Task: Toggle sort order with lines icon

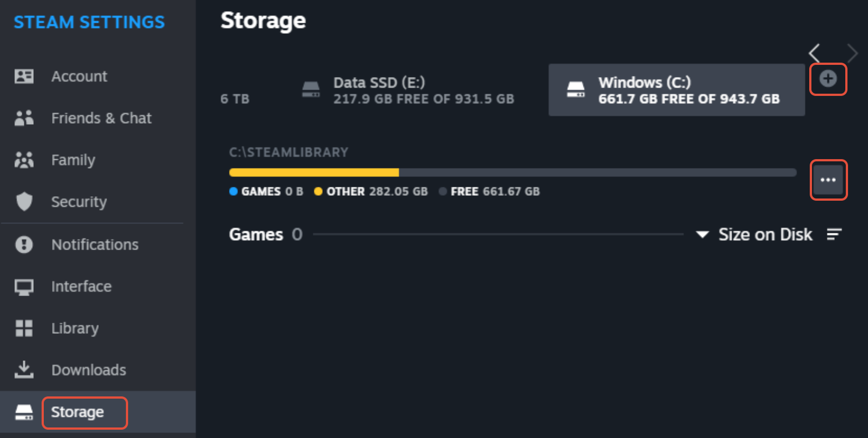Action: [x=834, y=235]
